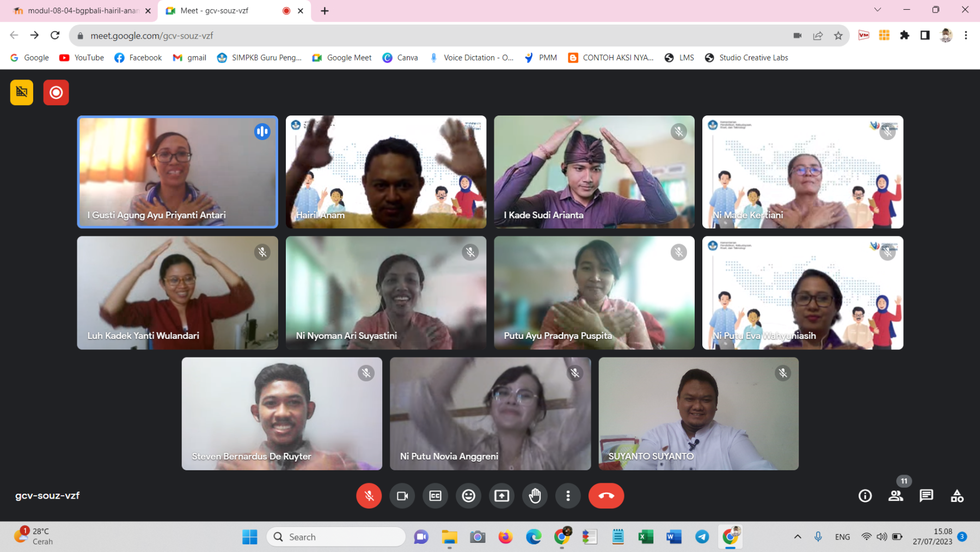Open the Activities shapes icon
This screenshot has height=552, width=980.
click(957, 496)
